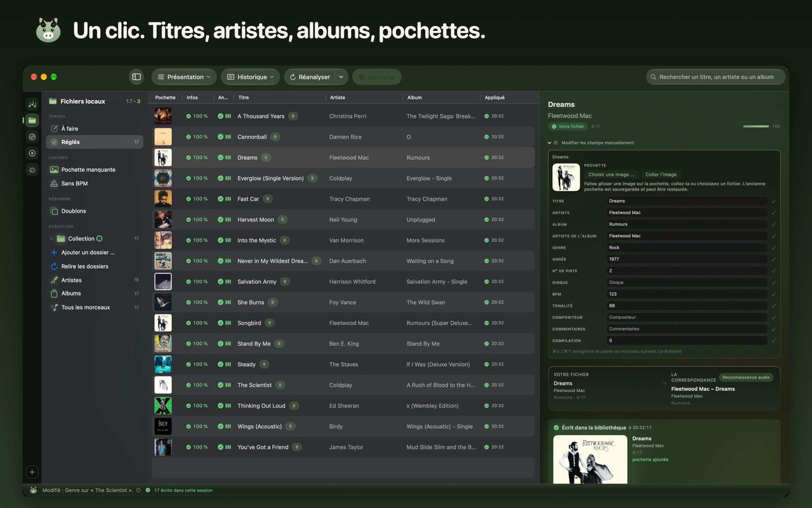The width and height of the screenshot is (812, 508).
Task: Toggle the checkmark beside the BPM field
Action: (x=773, y=294)
